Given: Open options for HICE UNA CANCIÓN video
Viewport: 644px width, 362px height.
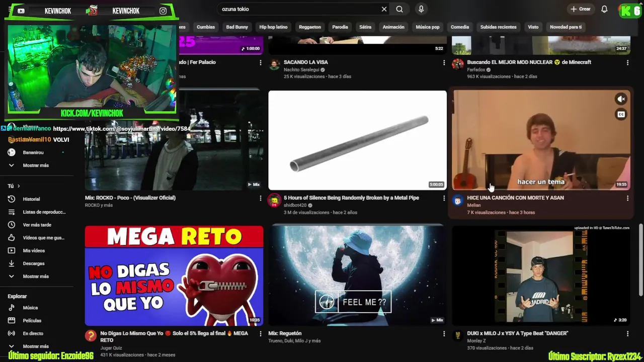Looking at the screenshot, I should (627, 198).
